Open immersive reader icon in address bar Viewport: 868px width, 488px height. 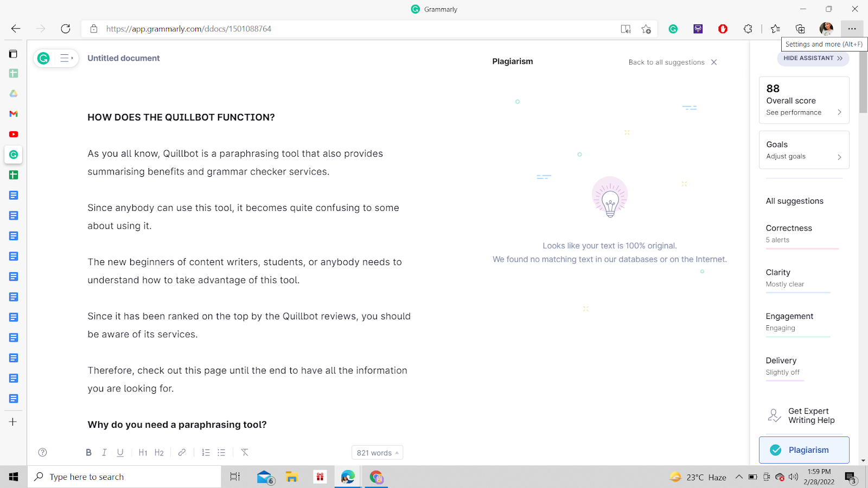pyautogui.click(x=626, y=29)
